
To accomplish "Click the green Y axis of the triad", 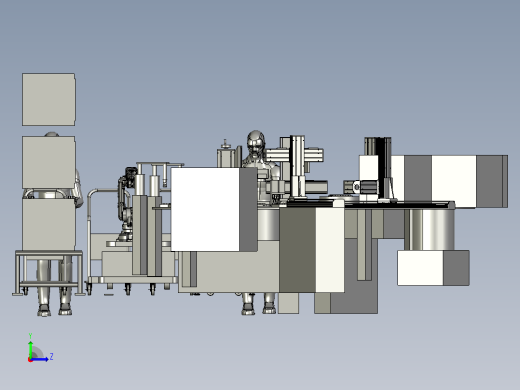I will tap(31, 349).
